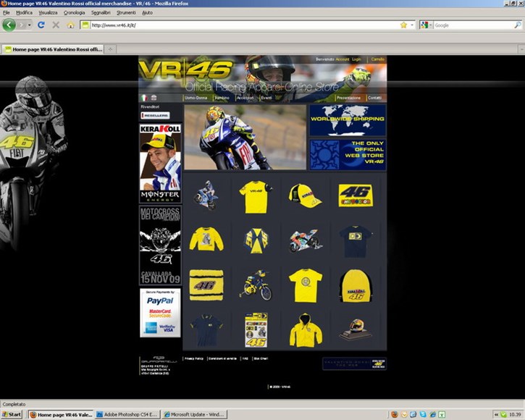The height and width of the screenshot is (420, 525).
Task: Click The Only Official Web Store banner
Action: [348, 155]
